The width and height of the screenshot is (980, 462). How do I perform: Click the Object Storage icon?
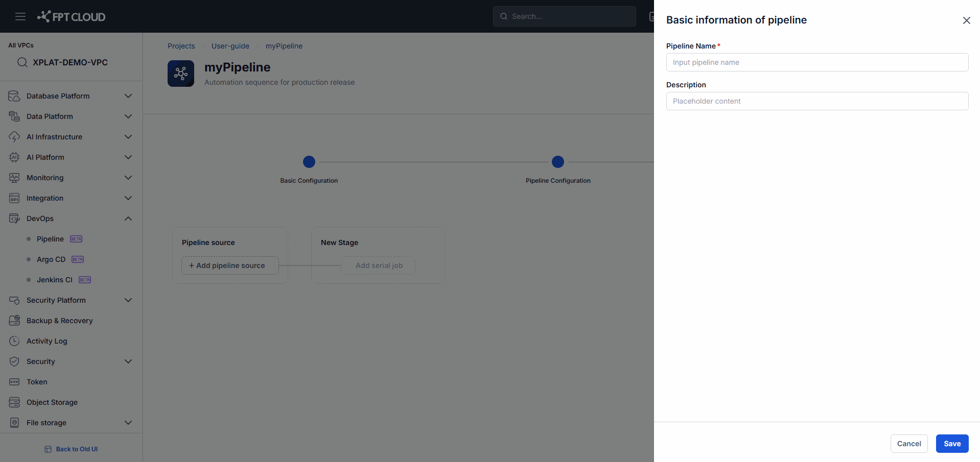pyautogui.click(x=14, y=402)
